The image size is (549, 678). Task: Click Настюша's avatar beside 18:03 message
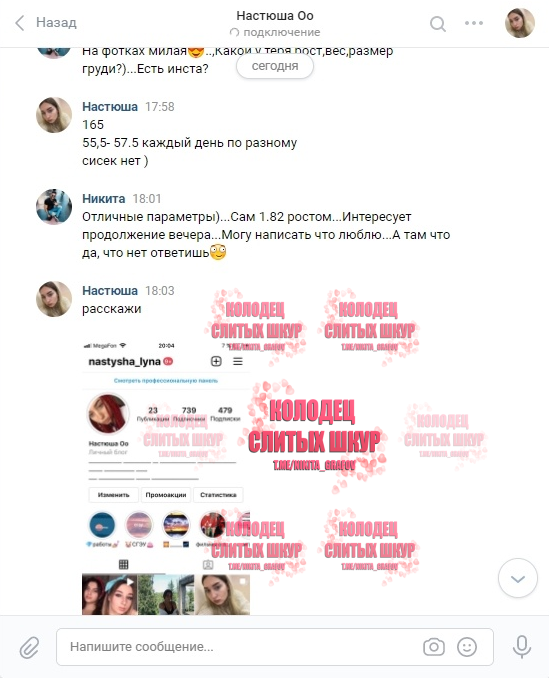pos(54,299)
